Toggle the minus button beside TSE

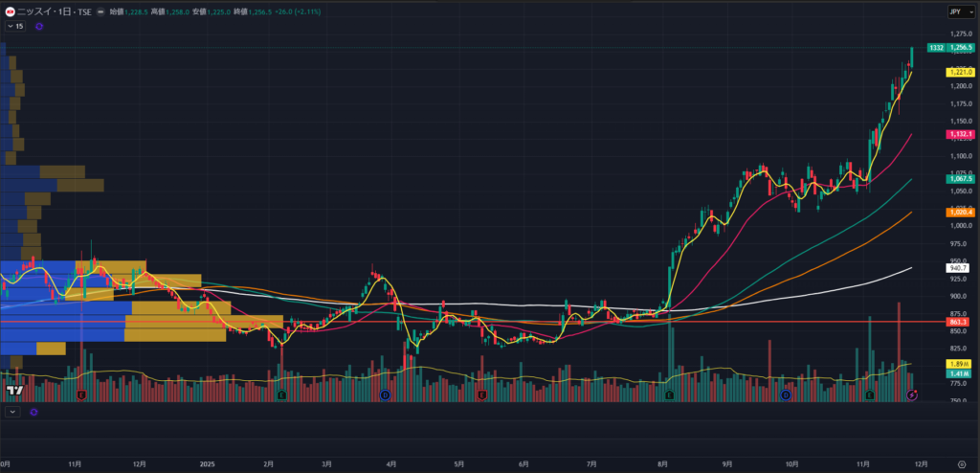(100, 11)
